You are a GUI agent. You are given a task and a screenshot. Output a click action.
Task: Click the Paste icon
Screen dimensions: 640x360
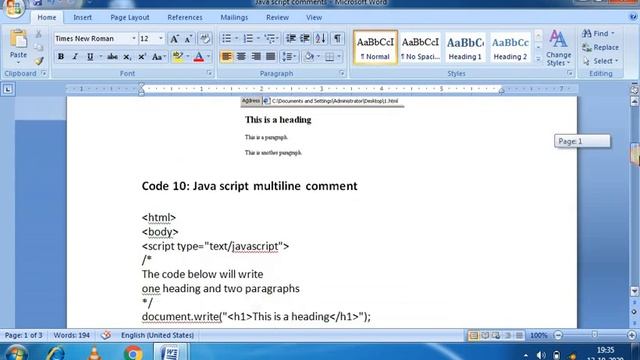click(18, 40)
